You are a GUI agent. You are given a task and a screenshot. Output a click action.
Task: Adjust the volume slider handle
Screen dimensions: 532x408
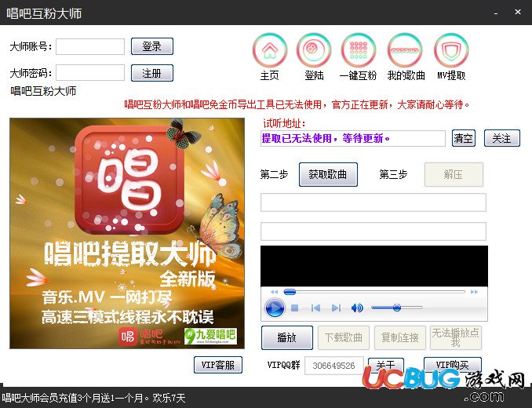pyautogui.click(x=396, y=308)
